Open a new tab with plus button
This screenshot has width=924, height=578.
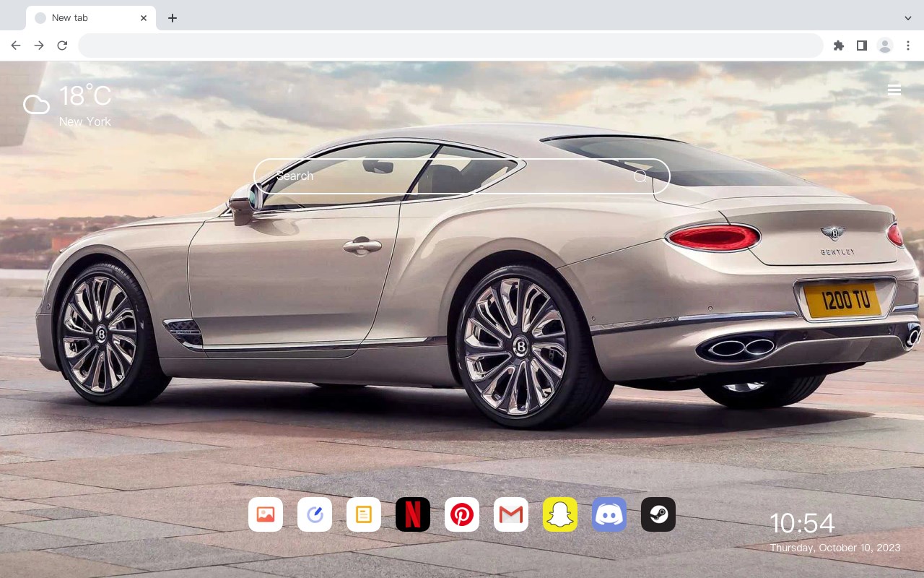click(173, 18)
